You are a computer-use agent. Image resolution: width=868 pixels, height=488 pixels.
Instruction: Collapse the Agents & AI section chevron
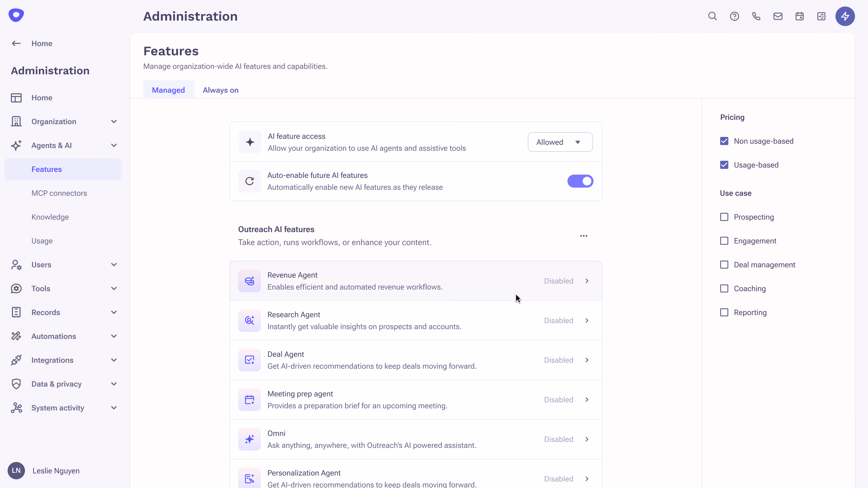(114, 146)
